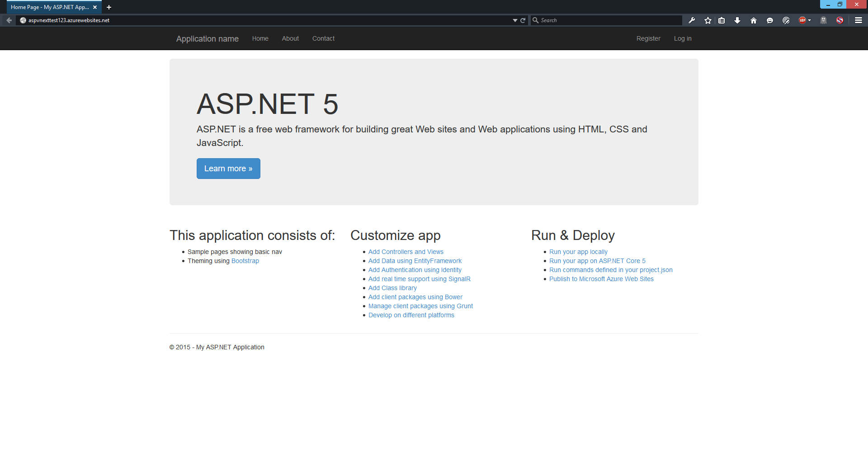
Task: Open the wrench settings icon in toolbar
Action: pos(692,20)
